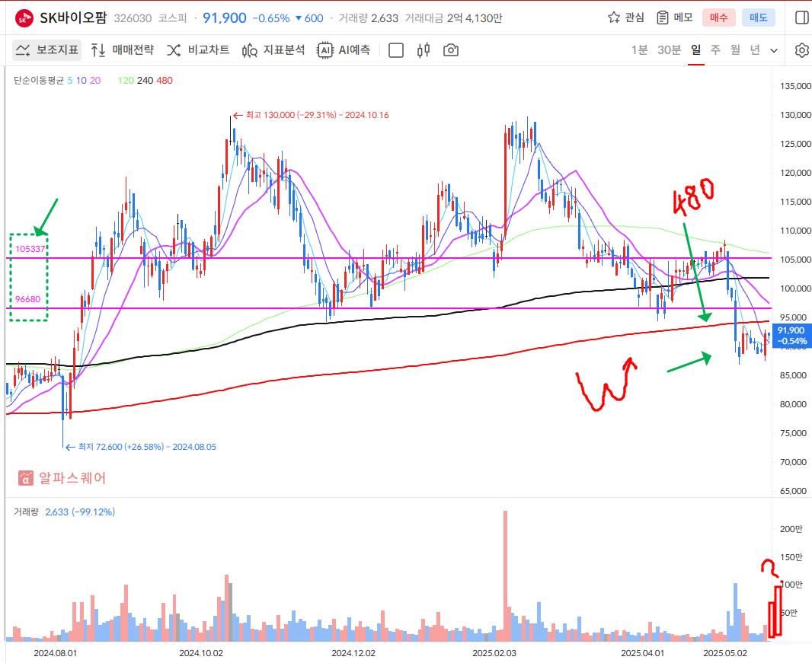The width and height of the screenshot is (812, 663).
Task: Click the -0.65% change percentage
Action: (271, 18)
